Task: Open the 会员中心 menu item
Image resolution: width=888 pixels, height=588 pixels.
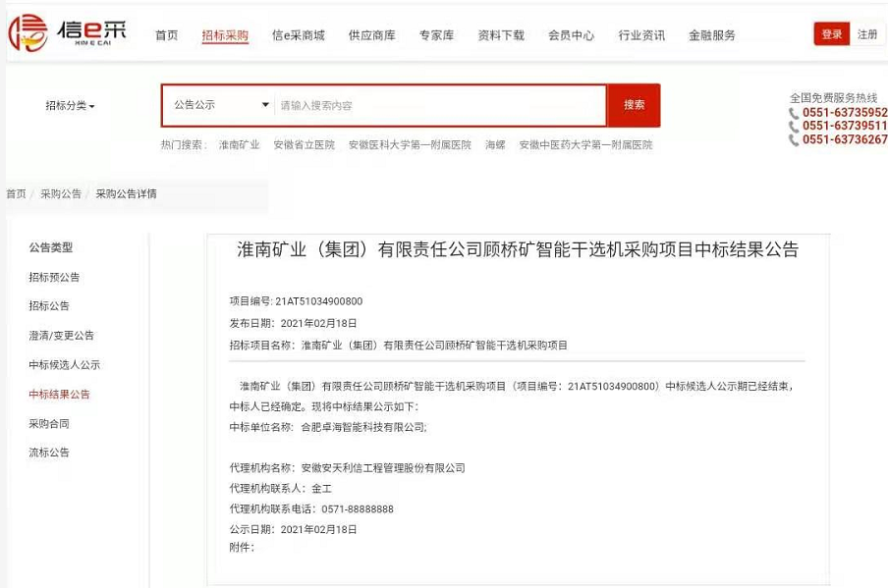Action: click(571, 33)
